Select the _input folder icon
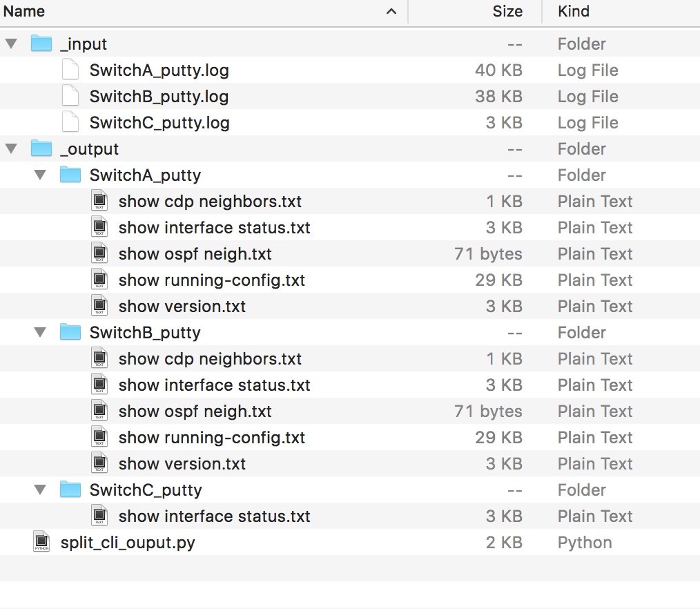 (41, 43)
